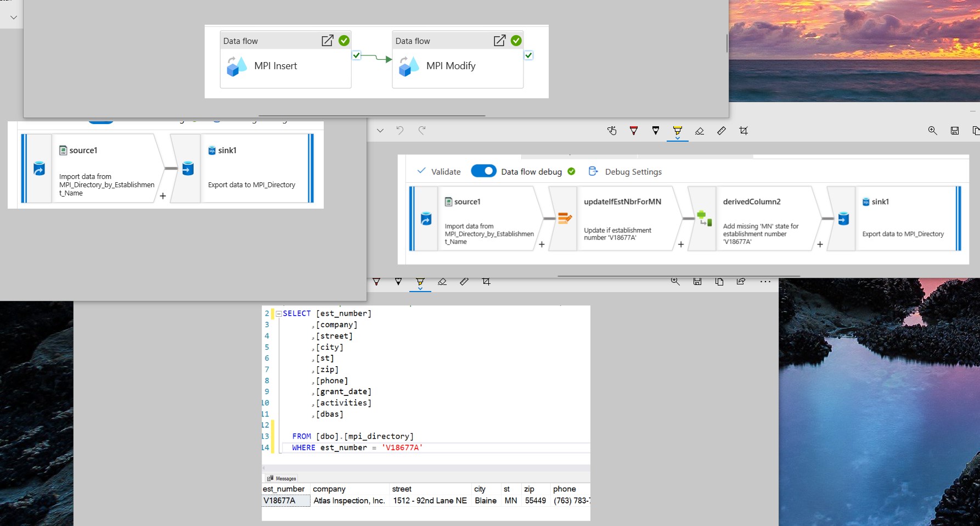
Task: Activate crop above the SQL query snip
Action: [x=486, y=282]
